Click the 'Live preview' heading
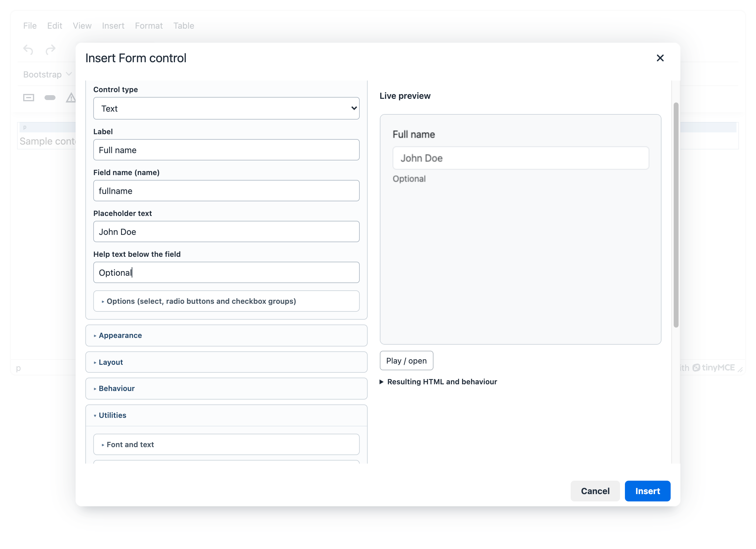 [405, 96]
